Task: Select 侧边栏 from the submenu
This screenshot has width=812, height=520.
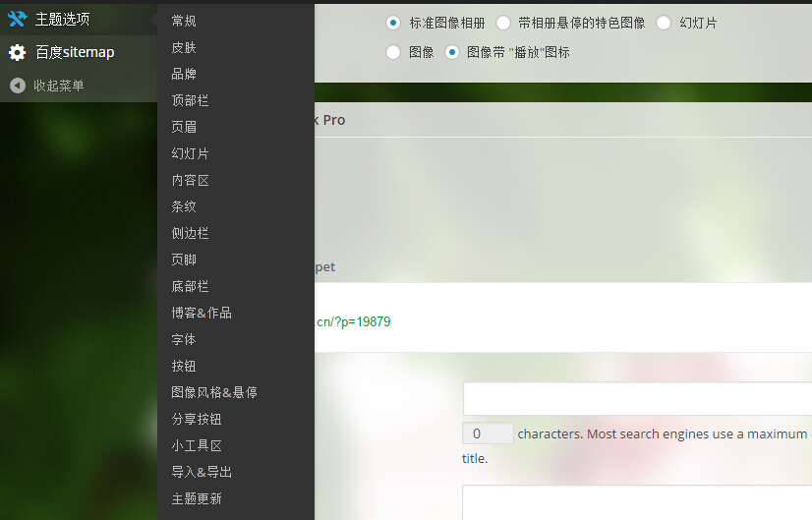Action: coord(190,233)
